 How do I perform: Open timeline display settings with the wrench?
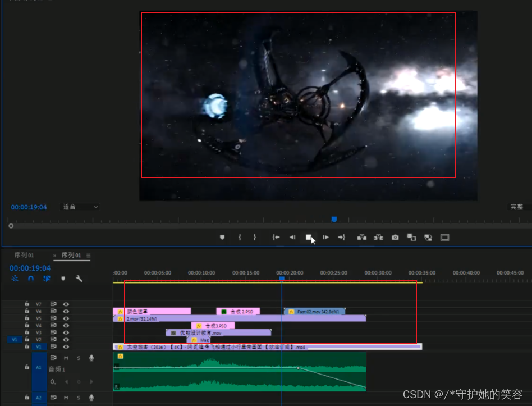[79, 279]
